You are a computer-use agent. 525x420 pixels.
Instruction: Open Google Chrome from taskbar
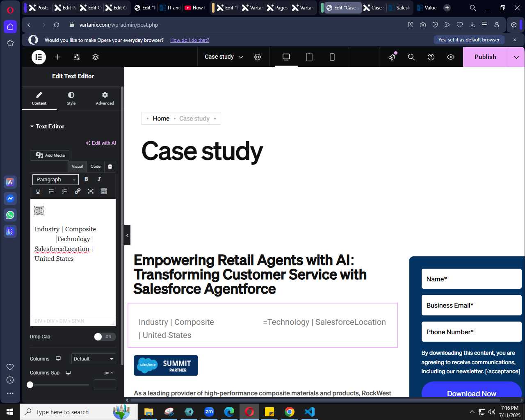(290, 412)
